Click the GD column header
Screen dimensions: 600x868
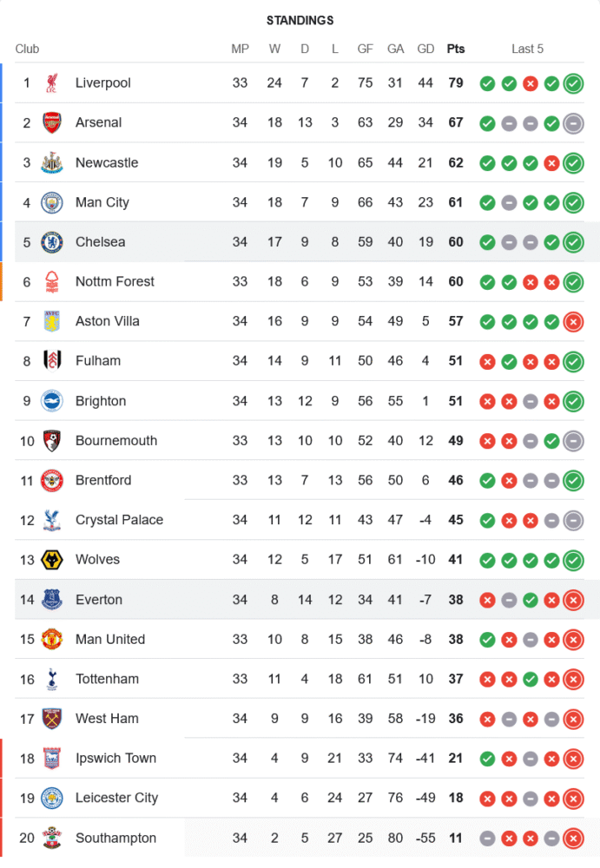[425, 49]
